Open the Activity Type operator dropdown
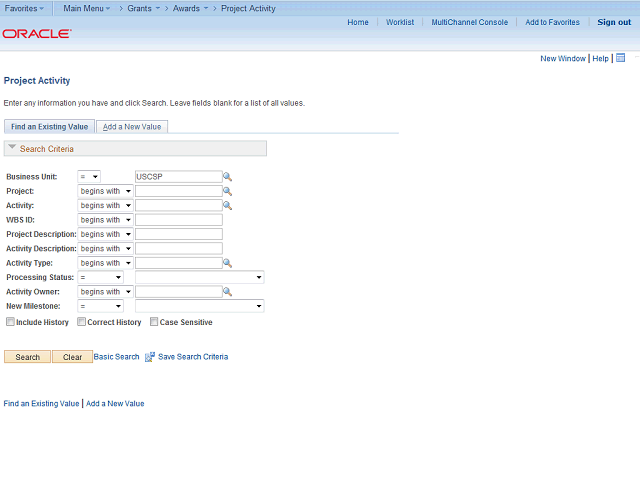The height and width of the screenshot is (480, 640). [105, 263]
